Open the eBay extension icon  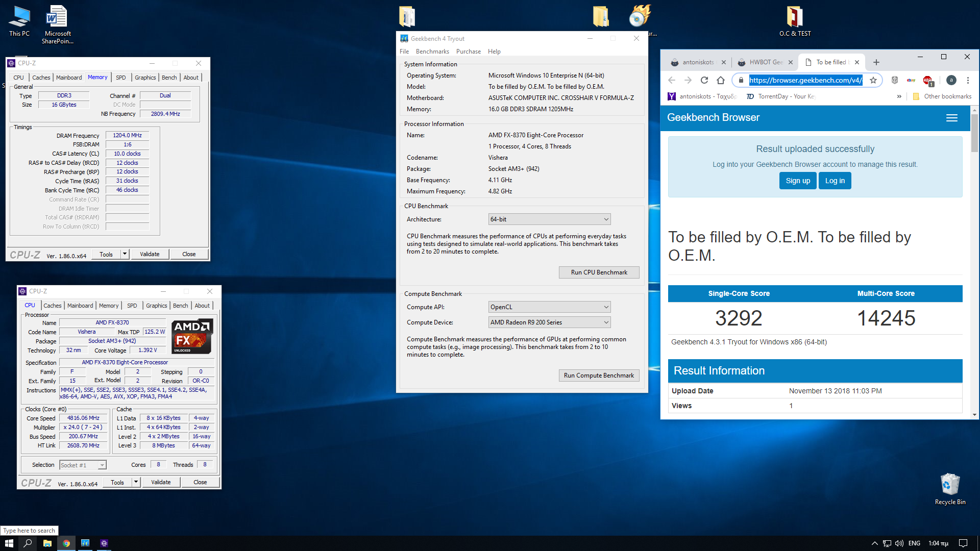click(x=911, y=80)
